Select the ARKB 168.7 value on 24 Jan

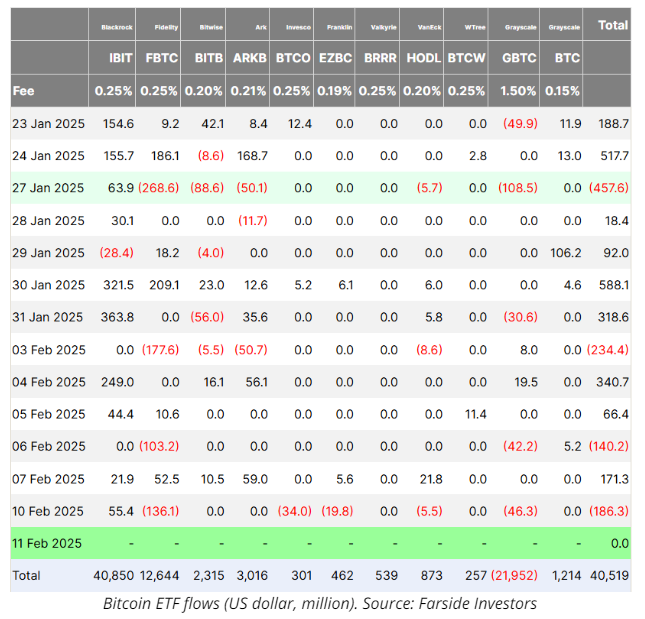252,155
